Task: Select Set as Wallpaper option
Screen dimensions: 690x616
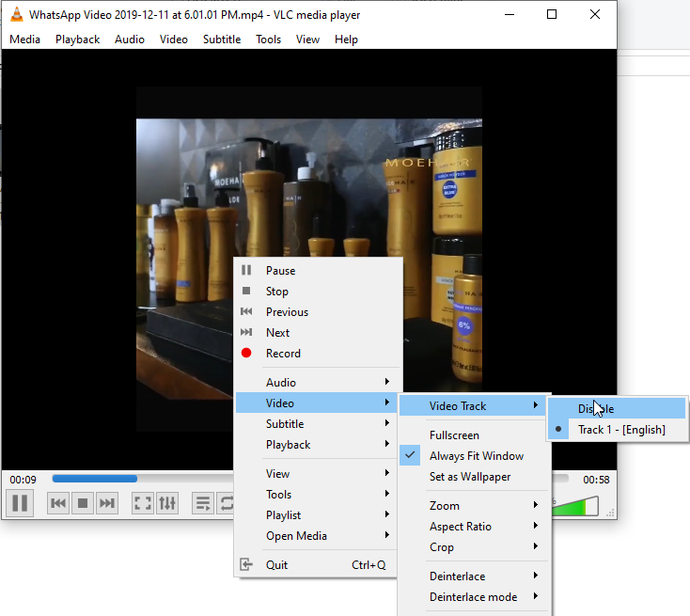Action: click(x=470, y=477)
